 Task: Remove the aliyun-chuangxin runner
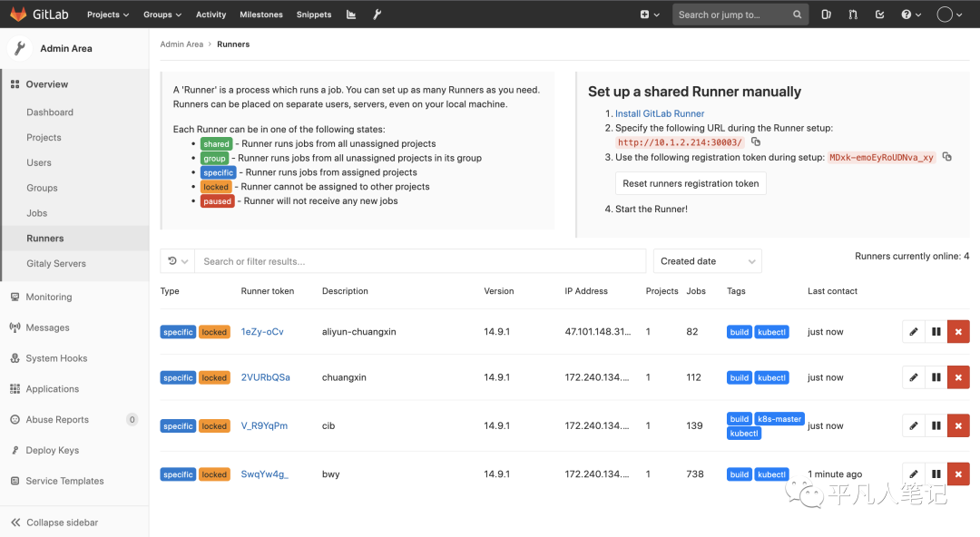point(959,332)
